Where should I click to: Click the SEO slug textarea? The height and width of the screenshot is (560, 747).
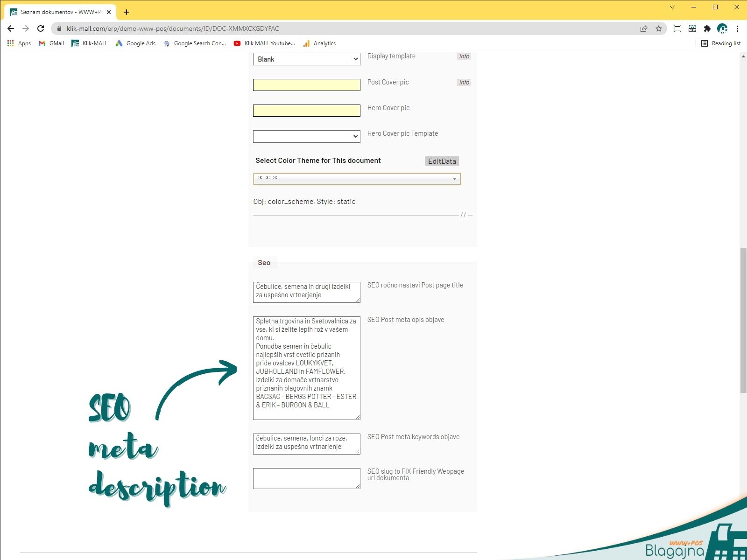(x=307, y=478)
